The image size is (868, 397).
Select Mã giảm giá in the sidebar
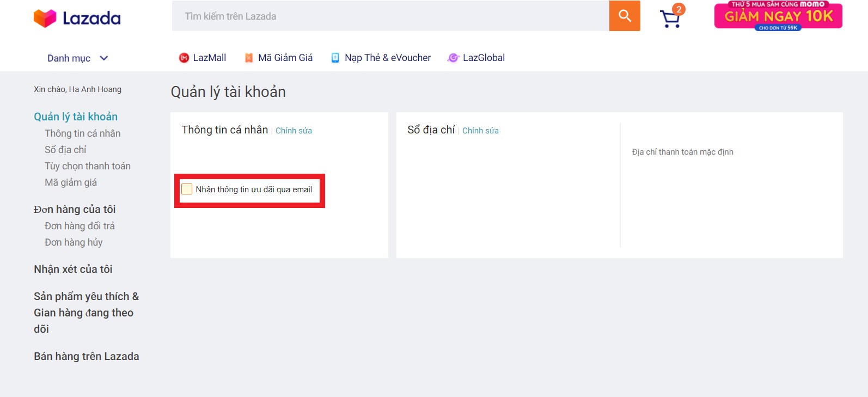71,182
